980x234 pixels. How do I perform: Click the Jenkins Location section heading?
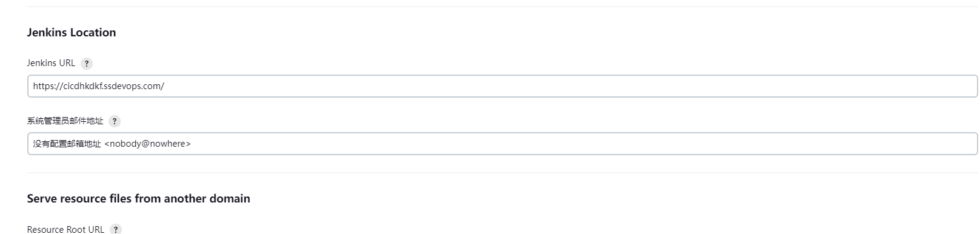click(72, 33)
